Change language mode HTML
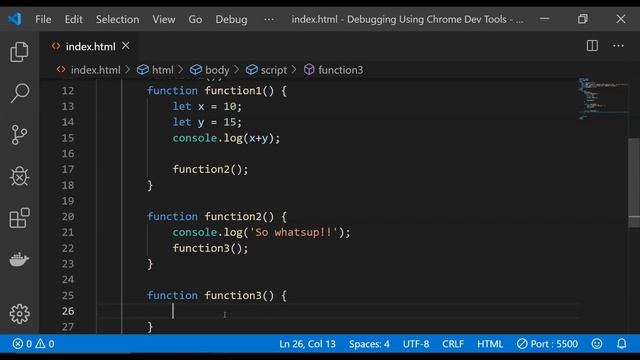The height and width of the screenshot is (360, 640). [490, 344]
